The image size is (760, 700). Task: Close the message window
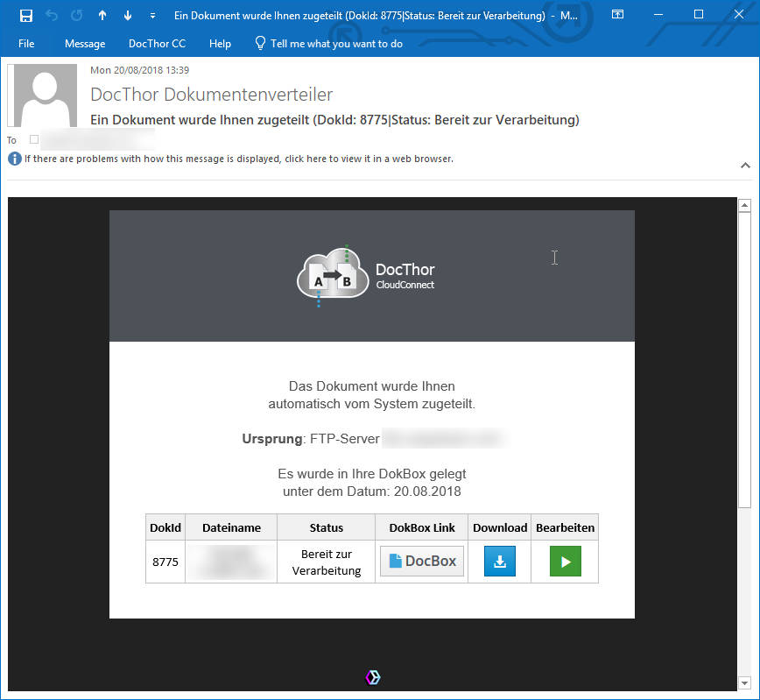pyautogui.click(x=739, y=15)
